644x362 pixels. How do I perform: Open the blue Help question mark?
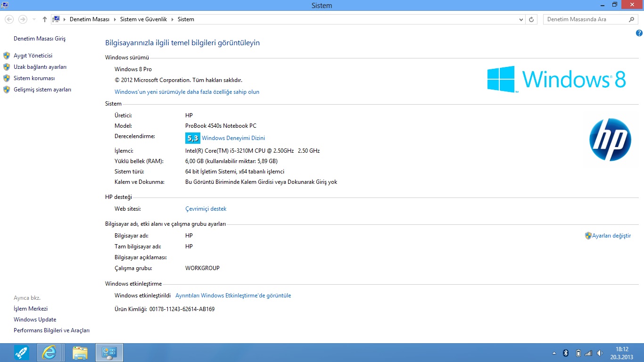click(x=639, y=33)
